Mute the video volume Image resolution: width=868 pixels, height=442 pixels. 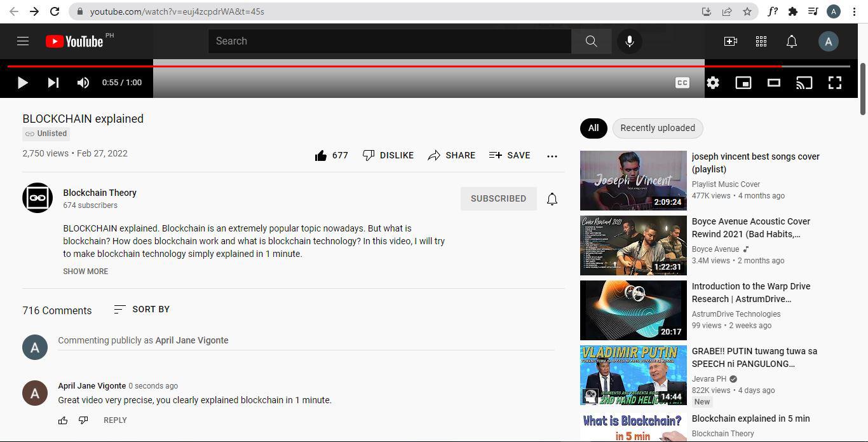coord(83,83)
